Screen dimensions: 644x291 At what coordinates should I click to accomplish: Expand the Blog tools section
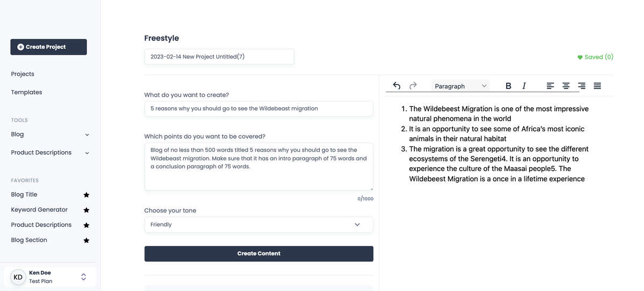pos(87,135)
